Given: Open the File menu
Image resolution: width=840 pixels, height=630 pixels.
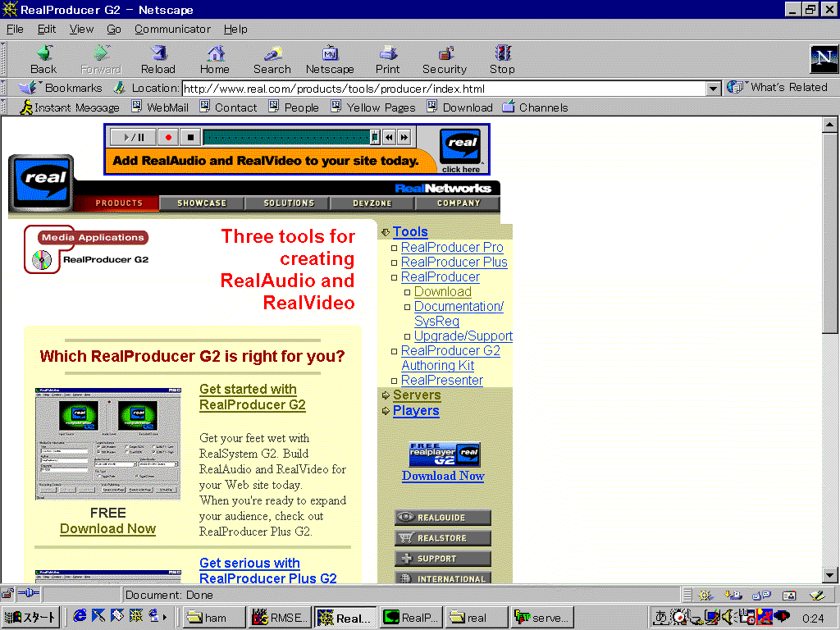Looking at the screenshot, I should (x=15, y=29).
